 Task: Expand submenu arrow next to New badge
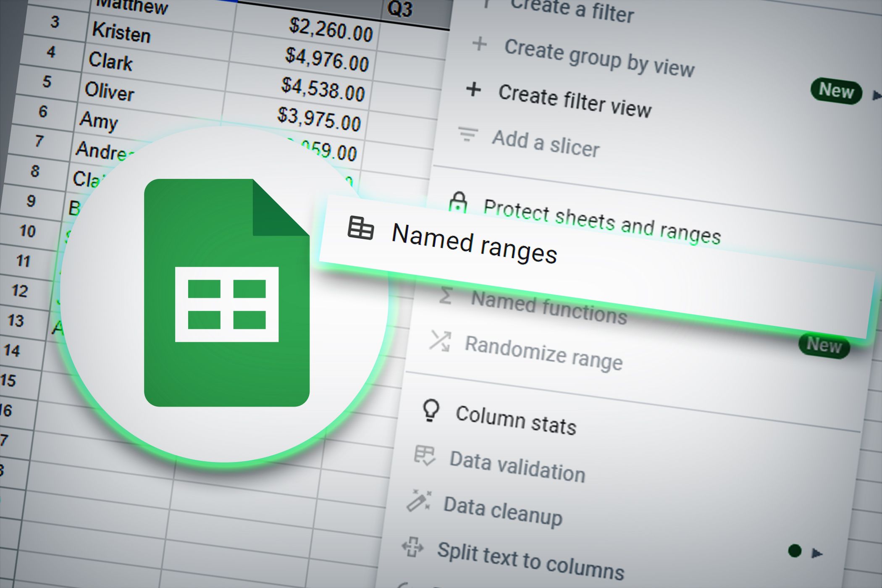[x=876, y=96]
